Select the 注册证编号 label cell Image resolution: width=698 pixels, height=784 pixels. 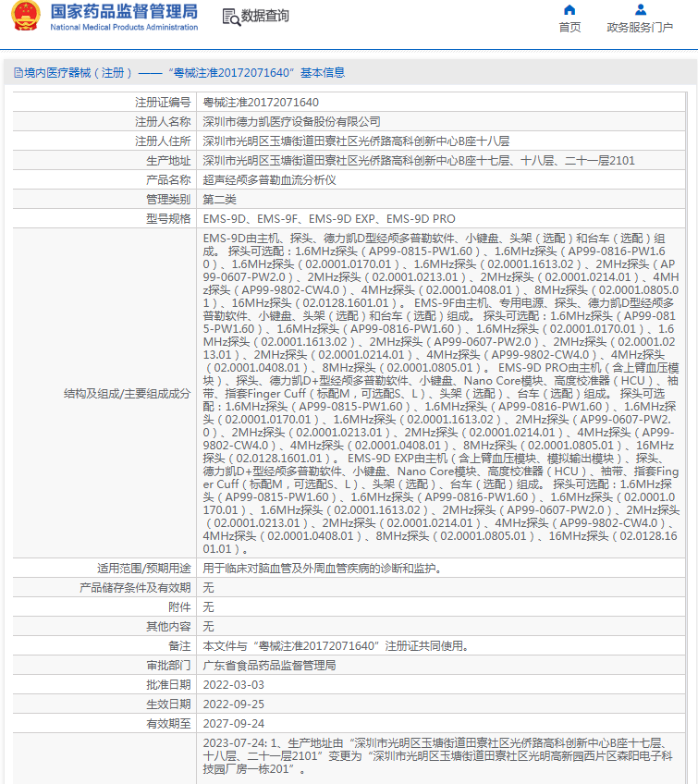point(104,103)
